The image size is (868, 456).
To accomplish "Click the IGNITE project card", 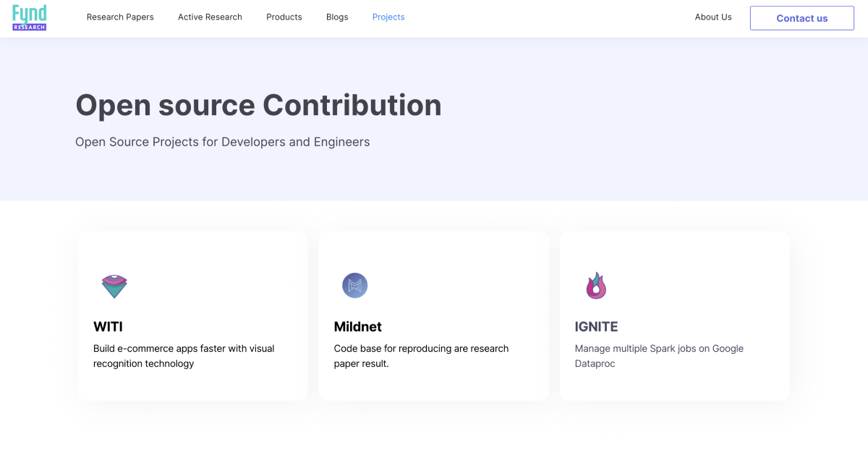I will pos(674,315).
